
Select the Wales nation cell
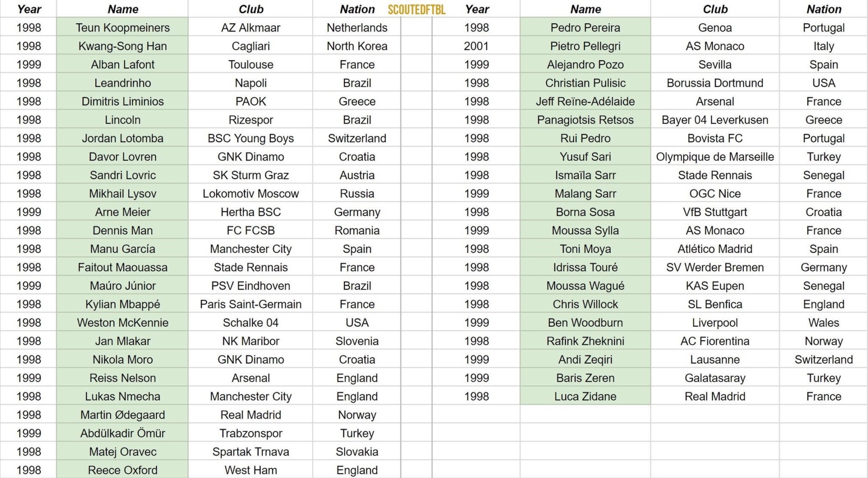824,323
